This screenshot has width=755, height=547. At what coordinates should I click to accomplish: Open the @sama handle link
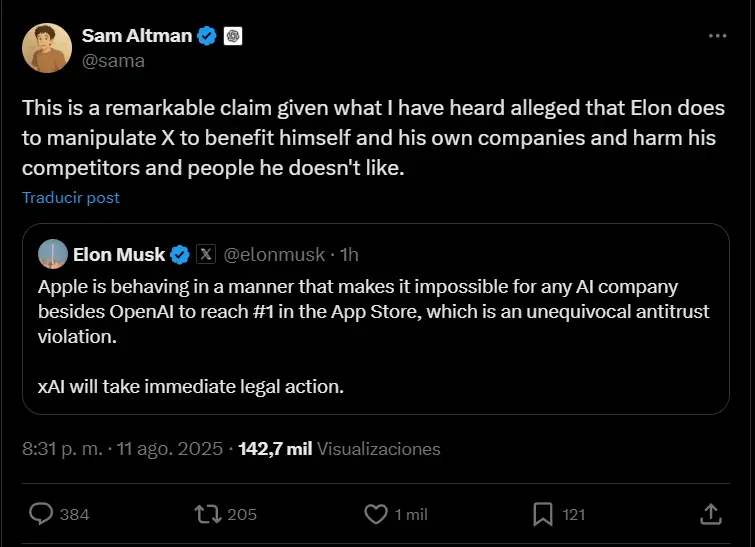coord(113,60)
